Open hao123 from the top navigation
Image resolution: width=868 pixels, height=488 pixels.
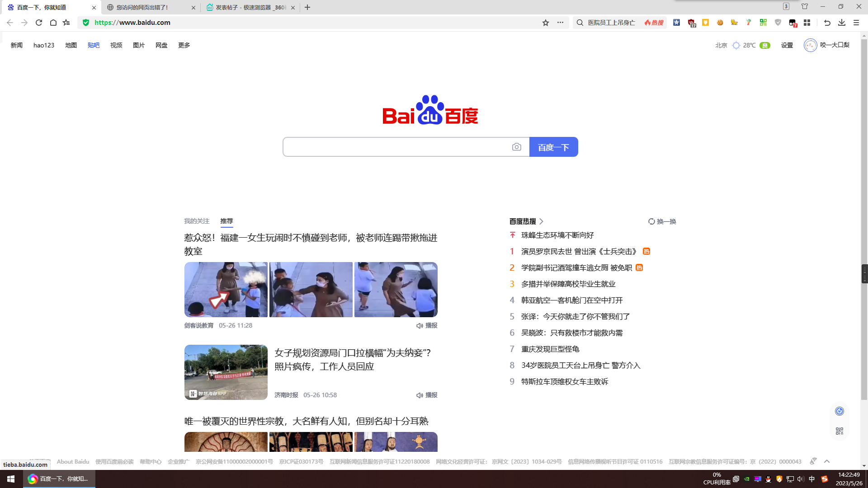tap(44, 45)
